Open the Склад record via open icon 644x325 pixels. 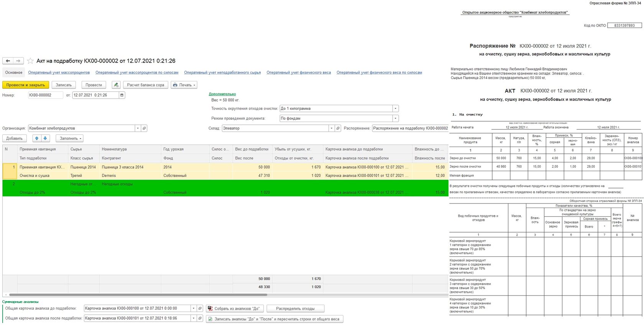pos(338,128)
